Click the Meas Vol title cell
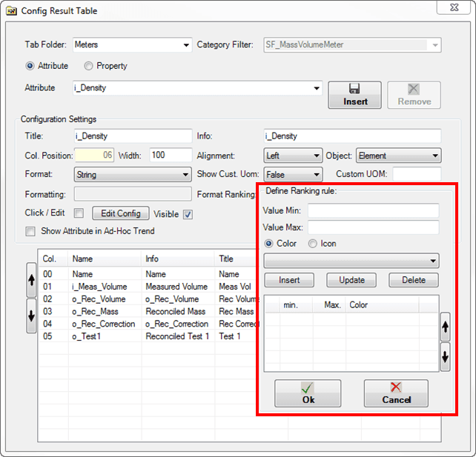This screenshot has height=457, width=476. (x=235, y=287)
